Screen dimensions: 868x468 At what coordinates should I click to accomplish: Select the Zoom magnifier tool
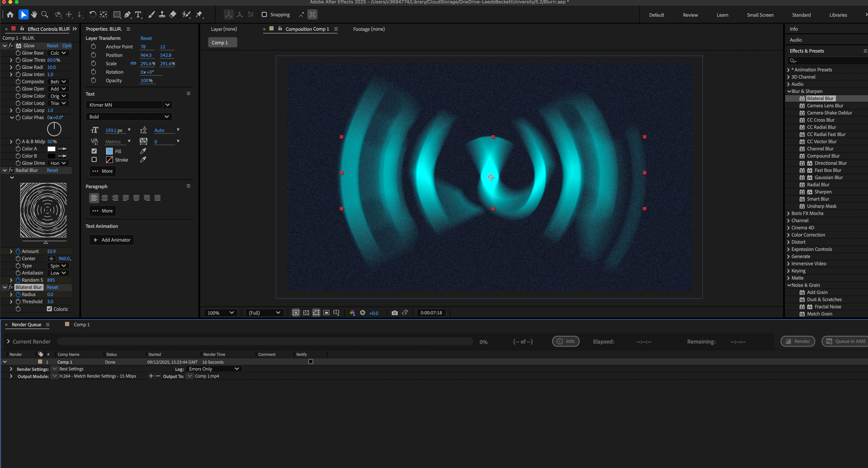[x=44, y=15]
